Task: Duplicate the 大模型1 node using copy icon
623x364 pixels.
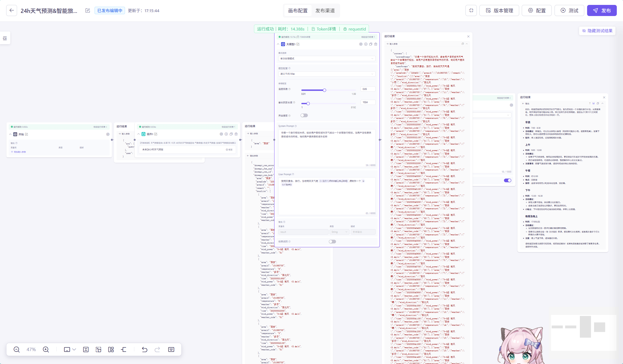Action: tap(371, 44)
